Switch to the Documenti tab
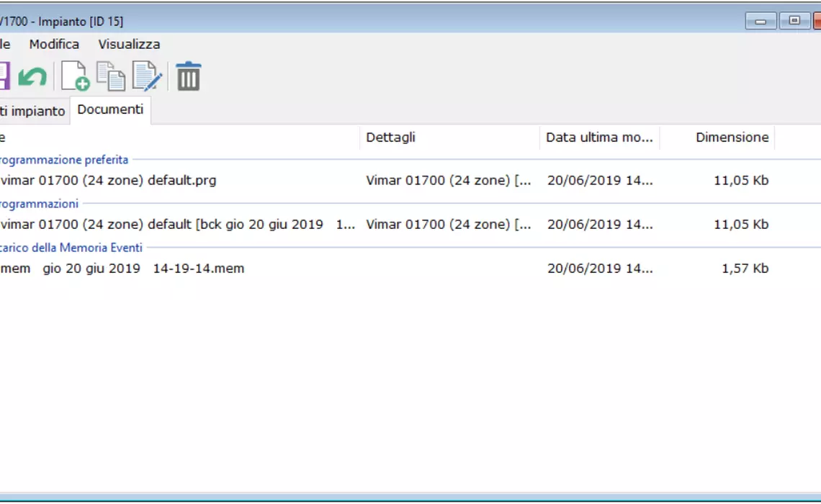This screenshot has width=821, height=504. click(x=110, y=109)
